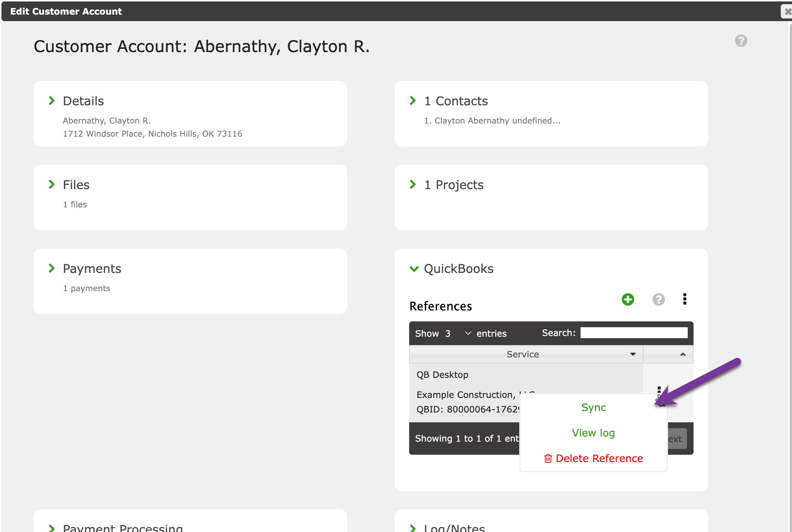Choose View log in the popup menu
This screenshot has height=532, width=792.
[593, 433]
